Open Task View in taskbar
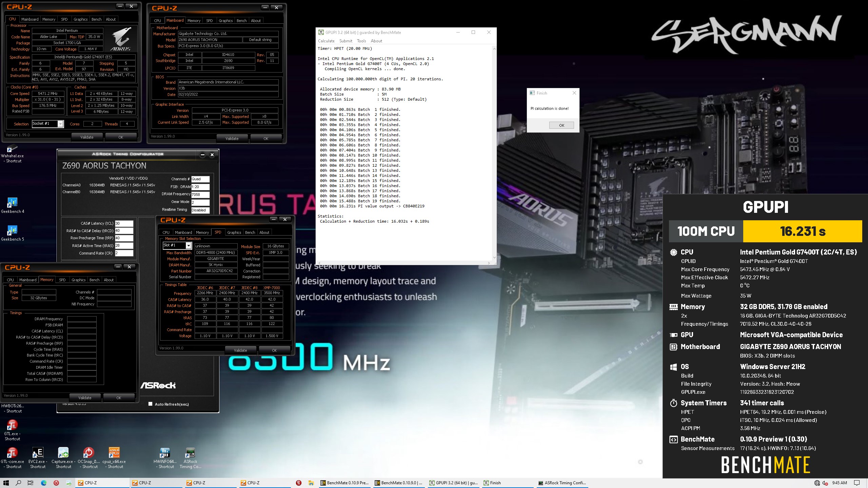 [31, 483]
